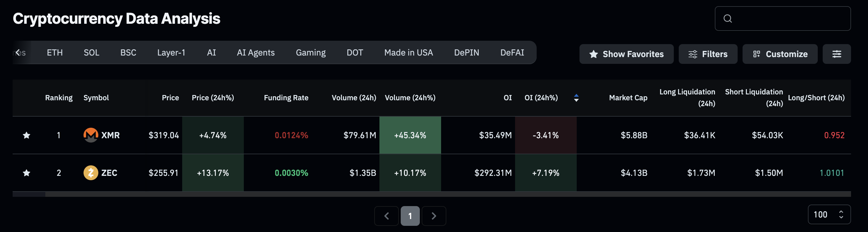
Task: Open the XMR symbol link
Action: pyautogui.click(x=110, y=135)
